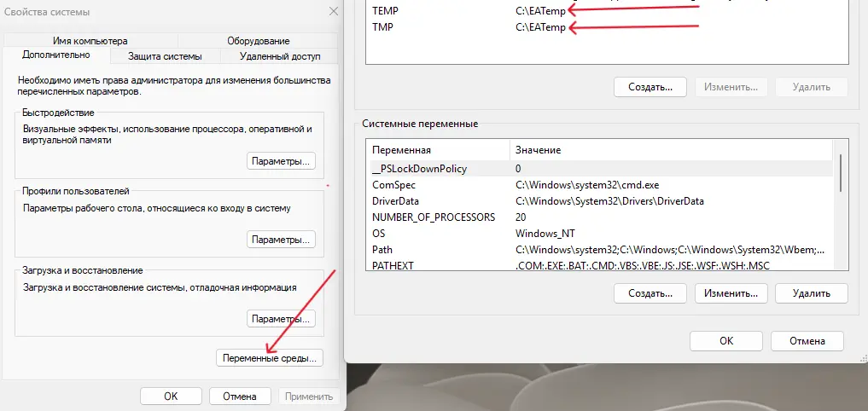
Task: Click the C:\Windows\system32\cmd.exe value
Action: [x=587, y=185]
